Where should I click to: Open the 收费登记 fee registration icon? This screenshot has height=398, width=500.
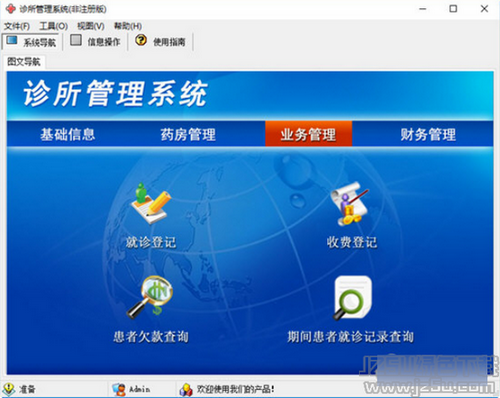coord(350,204)
